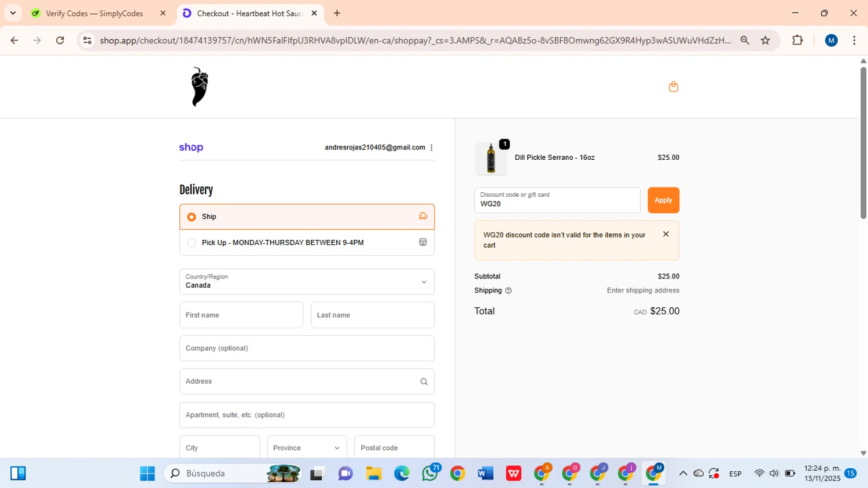This screenshot has height=488, width=868.
Task: Open Windows widgets icon in taskbar
Action: (x=18, y=474)
